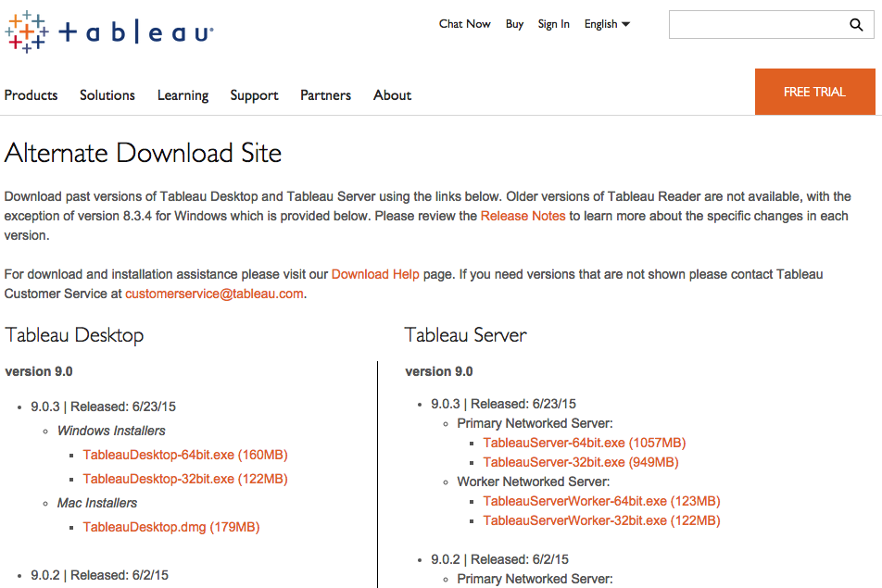Click Sign In

553,24
